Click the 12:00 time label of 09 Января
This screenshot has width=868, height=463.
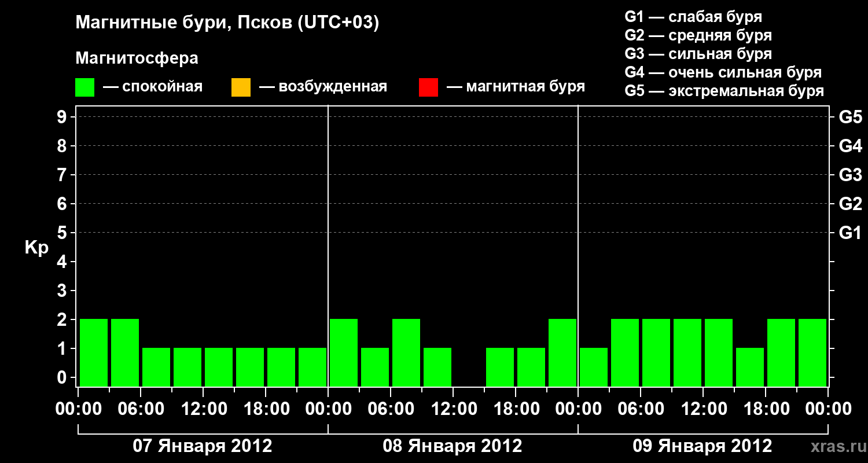click(x=703, y=409)
